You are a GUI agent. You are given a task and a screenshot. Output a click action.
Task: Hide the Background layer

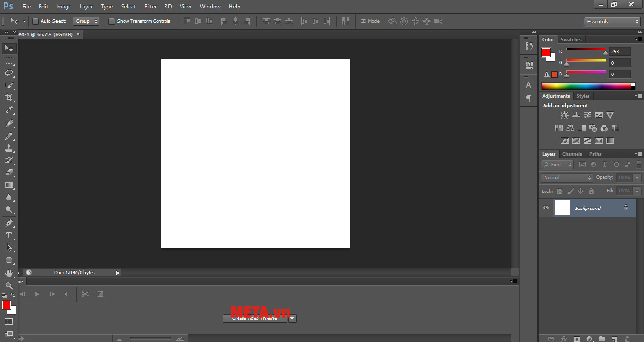tap(546, 208)
